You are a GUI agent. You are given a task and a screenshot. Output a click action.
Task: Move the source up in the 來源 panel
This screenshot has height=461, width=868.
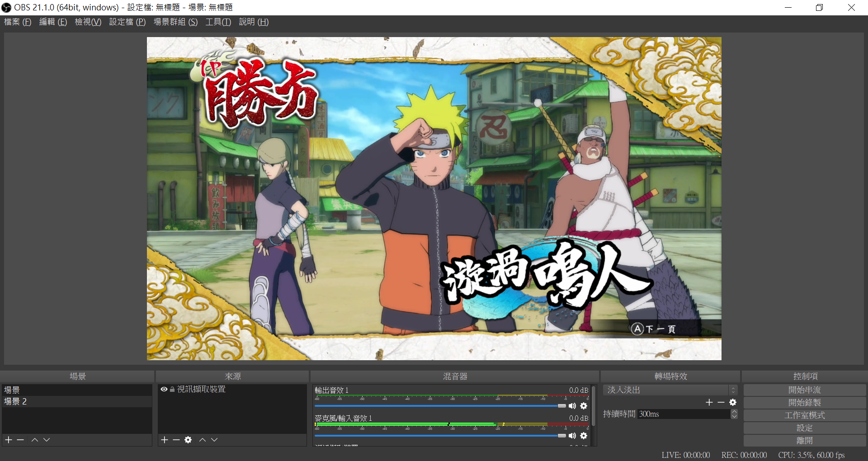(203, 440)
